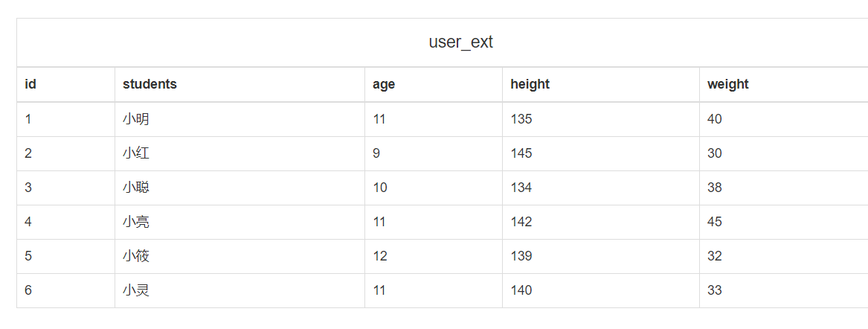The height and width of the screenshot is (329, 868).
Task: Select the student name 小灵 cell
Action: pyautogui.click(x=136, y=290)
